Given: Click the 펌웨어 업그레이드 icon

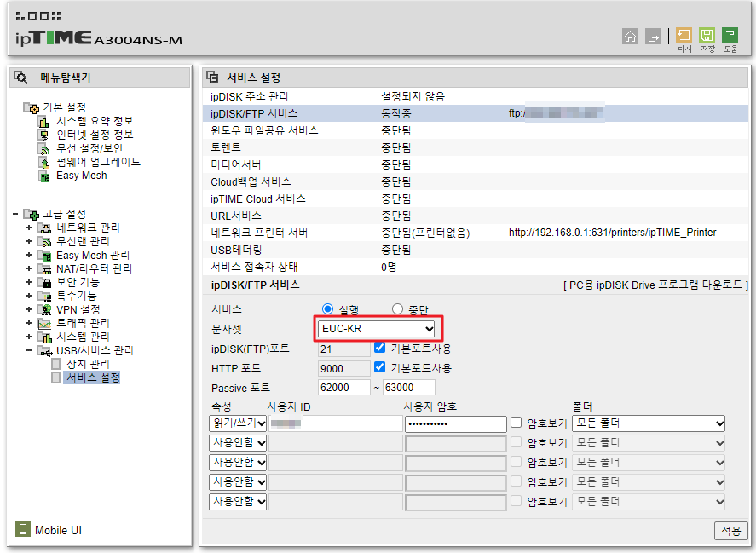Looking at the screenshot, I should [43, 163].
